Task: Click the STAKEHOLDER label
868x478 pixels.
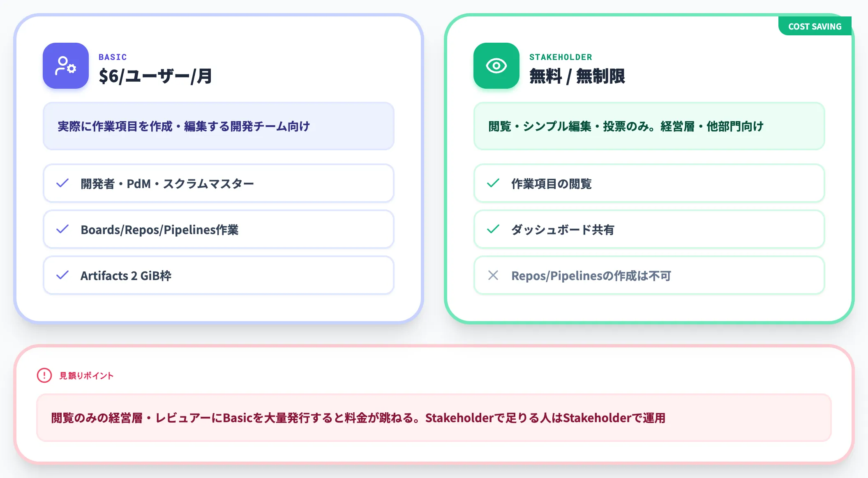Action: (561, 57)
